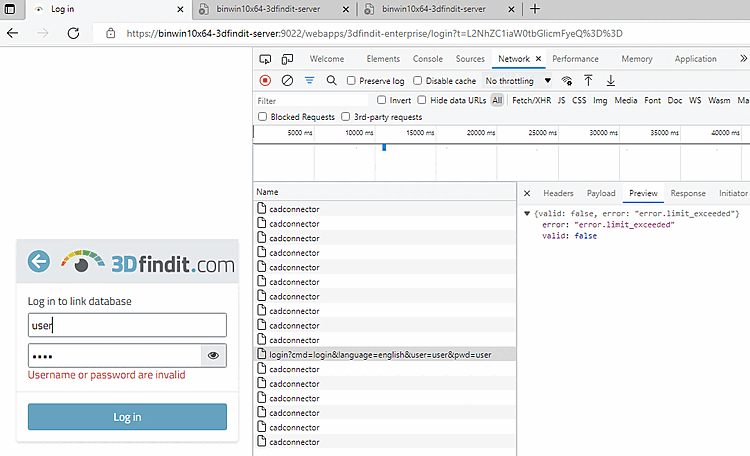Filter requests by Wasm
The height and width of the screenshot is (456, 750).
coord(719,100)
